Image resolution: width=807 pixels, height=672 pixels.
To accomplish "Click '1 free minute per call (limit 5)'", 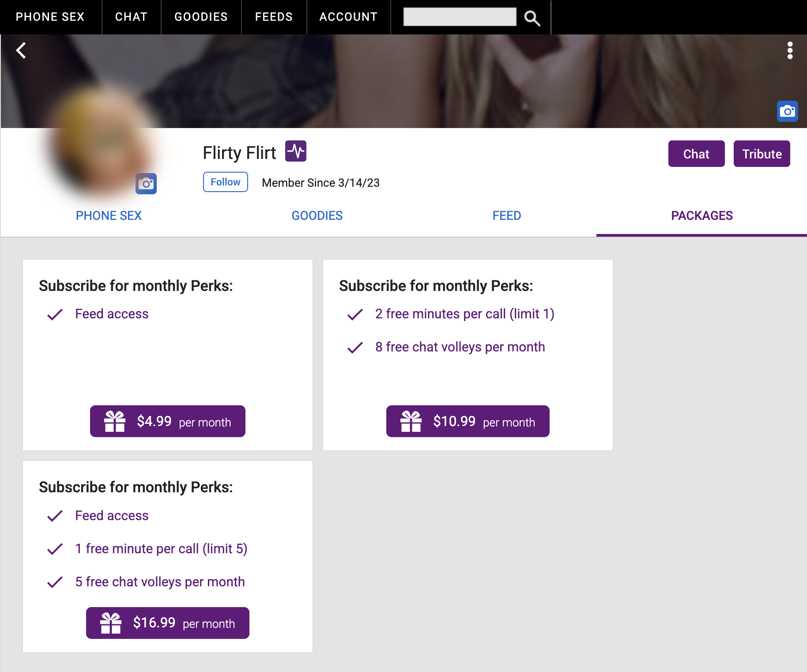I will 161,549.
